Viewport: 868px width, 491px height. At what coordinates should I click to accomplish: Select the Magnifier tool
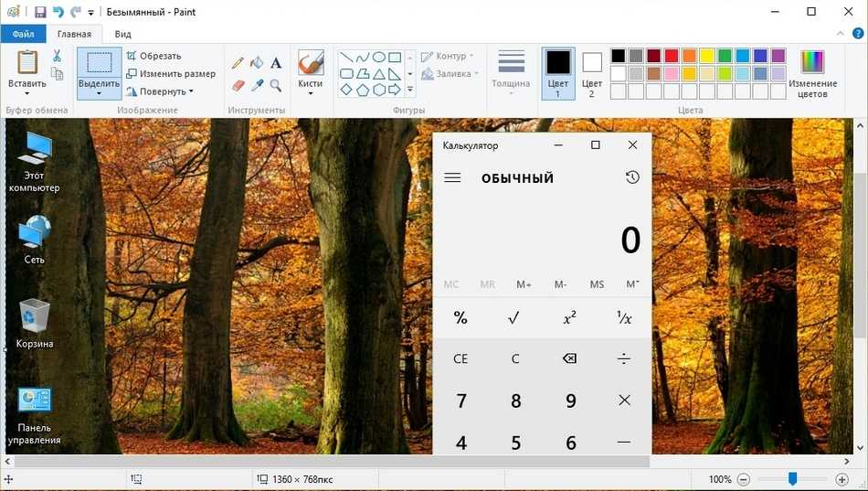tap(275, 85)
